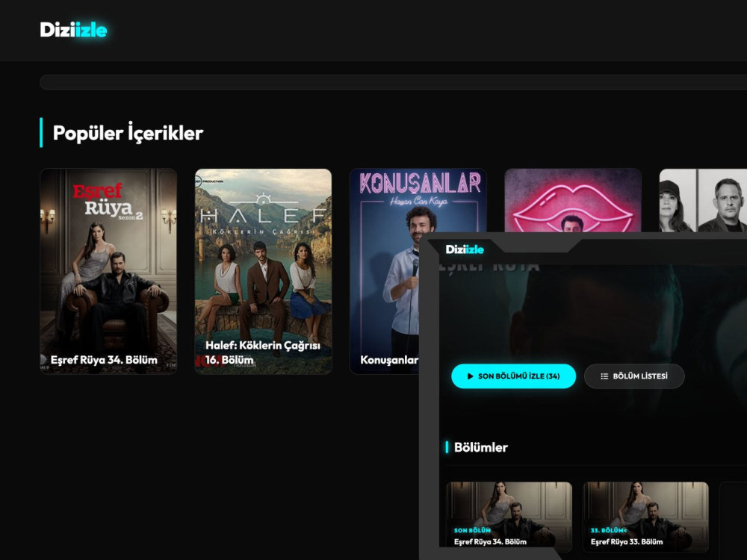Click the SON BÖLÜM label on episode 34
This screenshot has width=747, height=560.
point(472,530)
